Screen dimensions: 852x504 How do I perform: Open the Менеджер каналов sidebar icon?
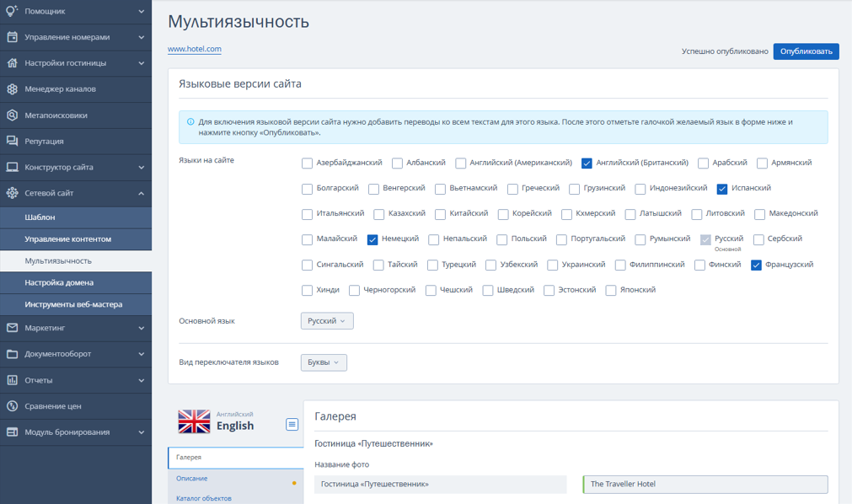click(12, 89)
